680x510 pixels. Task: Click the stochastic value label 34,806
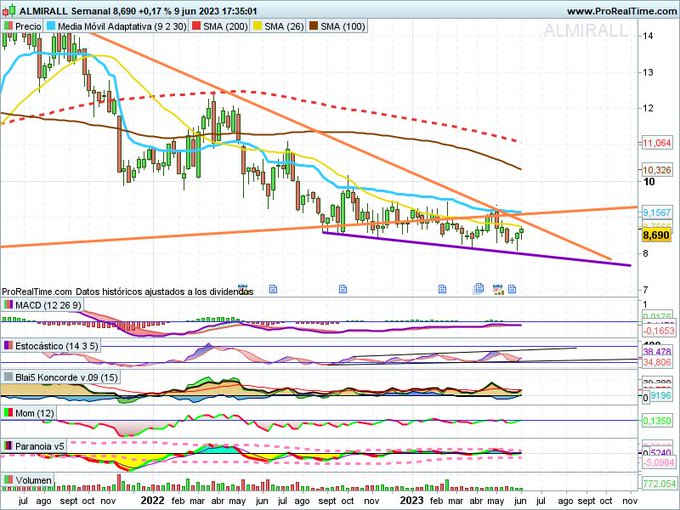(657, 362)
